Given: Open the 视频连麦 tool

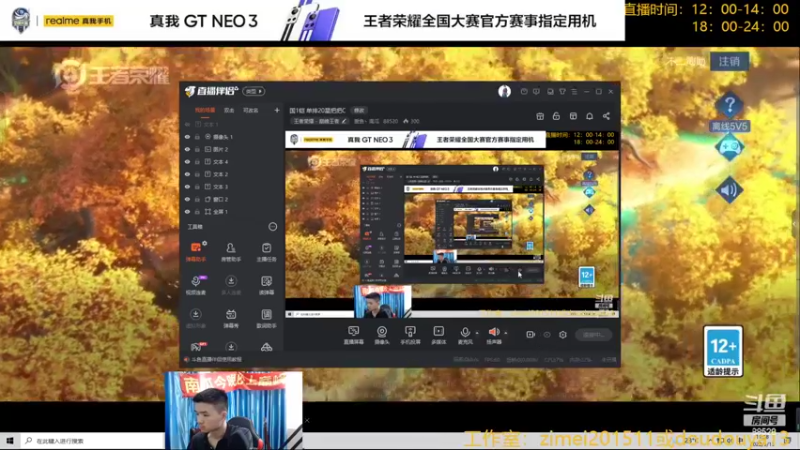Looking at the screenshot, I should (x=195, y=285).
